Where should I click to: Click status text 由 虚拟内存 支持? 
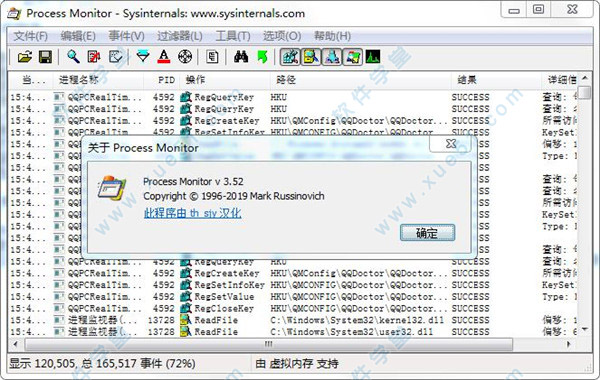(297, 364)
